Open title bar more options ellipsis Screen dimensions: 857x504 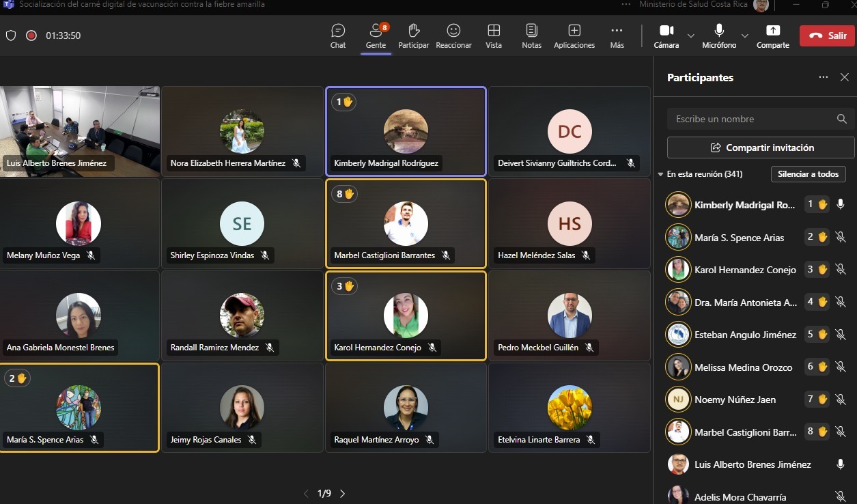point(626,5)
